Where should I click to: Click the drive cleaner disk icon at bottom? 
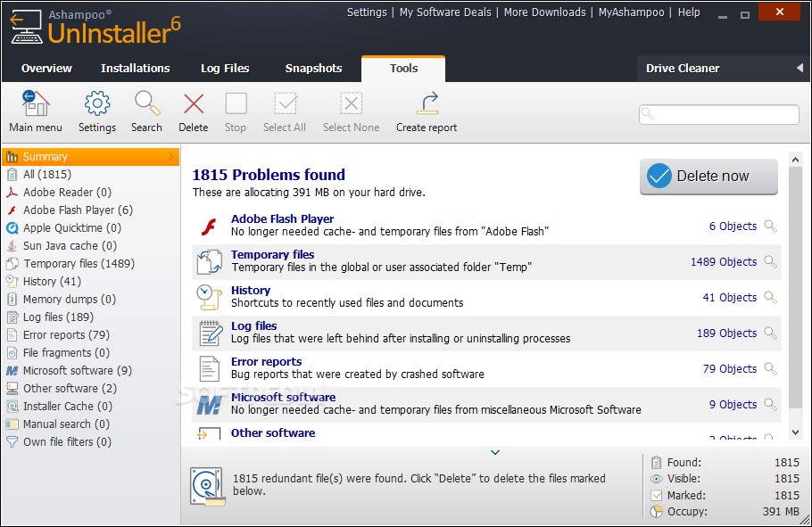(208, 486)
